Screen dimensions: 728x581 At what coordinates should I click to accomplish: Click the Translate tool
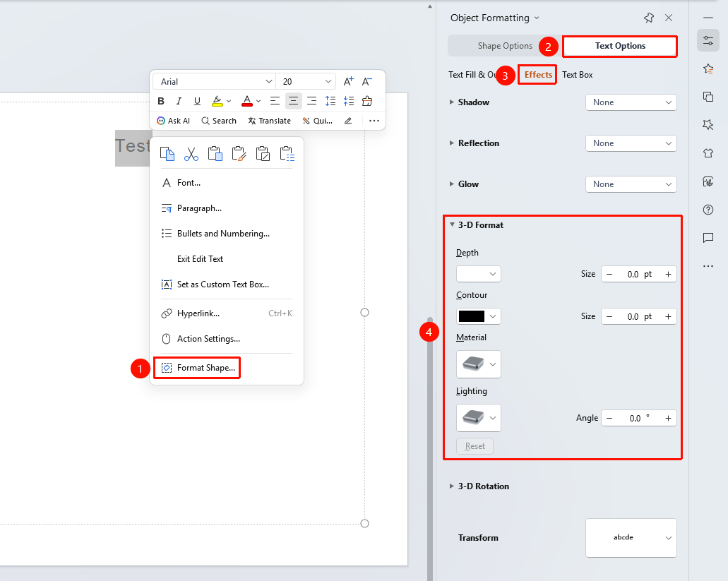(269, 121)
